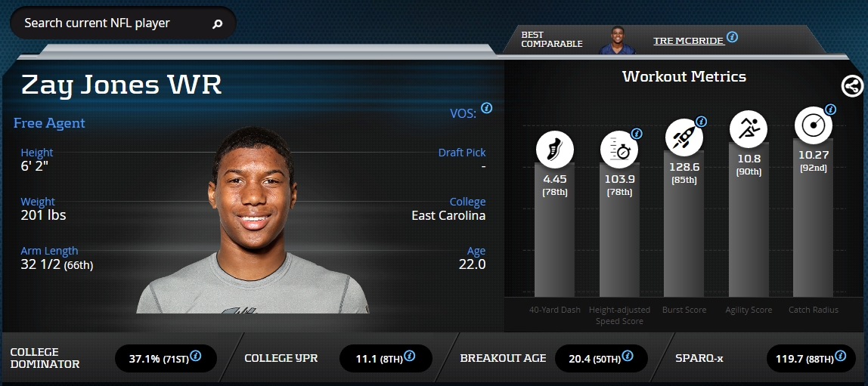
Task: Open the share icon in Workout Metrics
Action: click(852, 86)
